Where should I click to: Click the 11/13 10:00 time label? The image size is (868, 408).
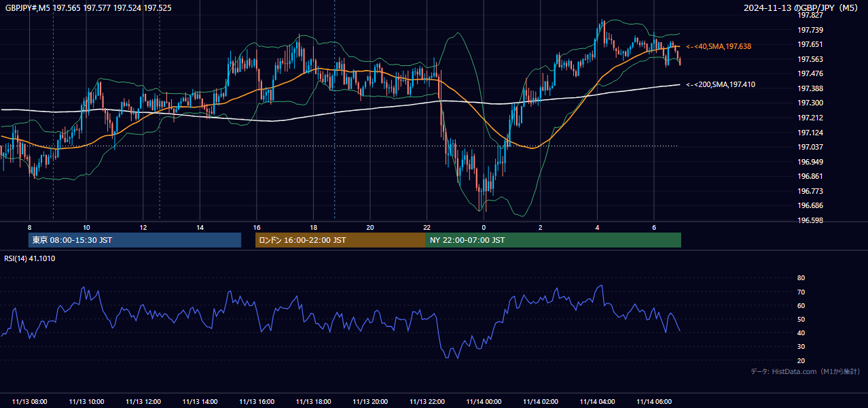click(86, 402)
